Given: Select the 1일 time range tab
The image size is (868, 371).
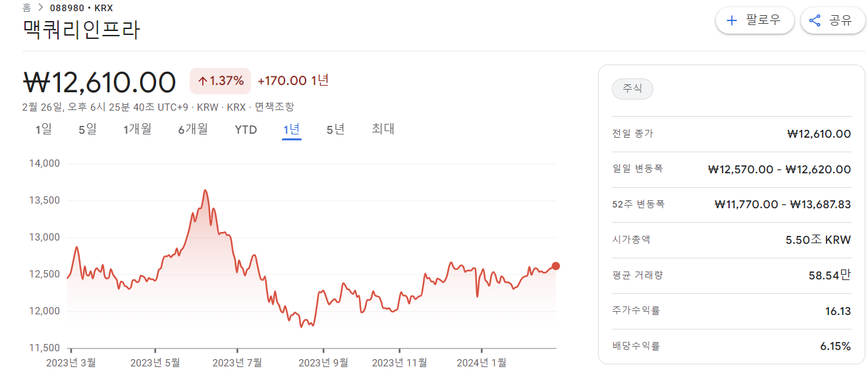Looking at the screenshot, I should (x=43, y=129).
